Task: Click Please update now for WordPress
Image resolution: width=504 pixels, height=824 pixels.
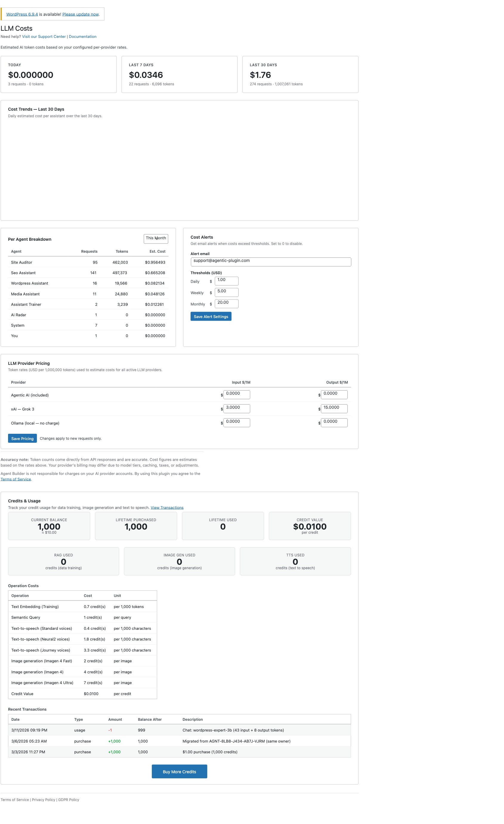Action: pyautogui.click(x=80, y=14)
